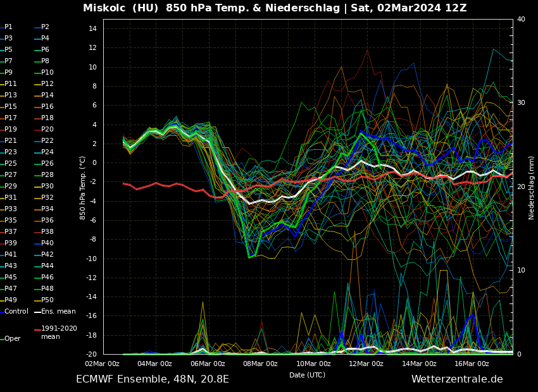Select the P50 legend label
Viewport: 538px width, 392px height.
[x=47, y=300]
